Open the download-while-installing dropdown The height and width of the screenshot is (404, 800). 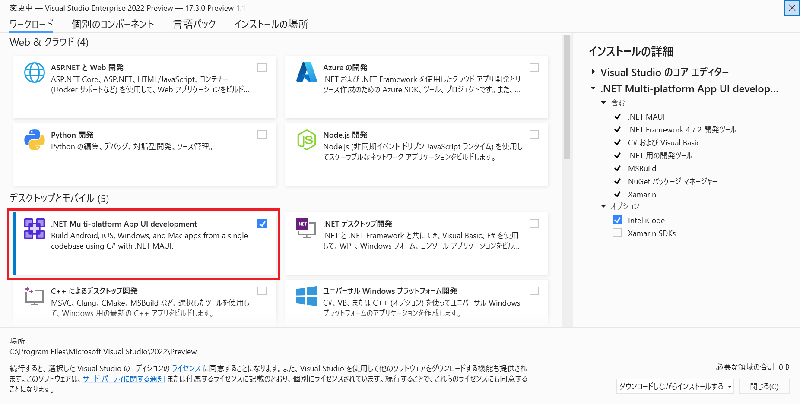pyautogui.click(x=675, y=387)
